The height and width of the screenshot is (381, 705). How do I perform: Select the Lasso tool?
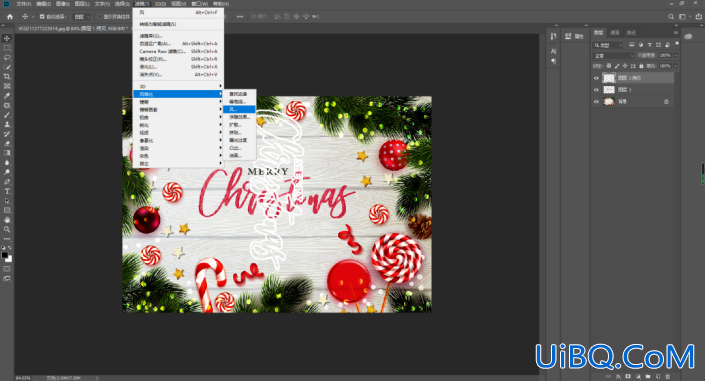[7, 58]
